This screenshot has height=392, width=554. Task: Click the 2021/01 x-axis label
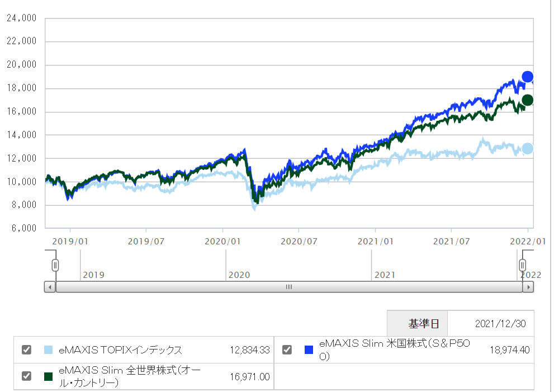375,242
